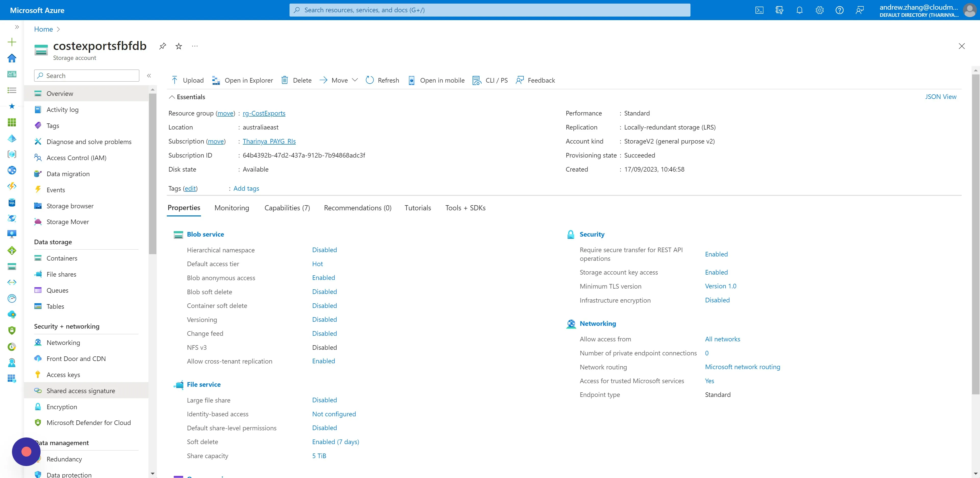
Task: Mark costexportsfbfdb as a favorite with the star
Action: click(x=179, y=46)
